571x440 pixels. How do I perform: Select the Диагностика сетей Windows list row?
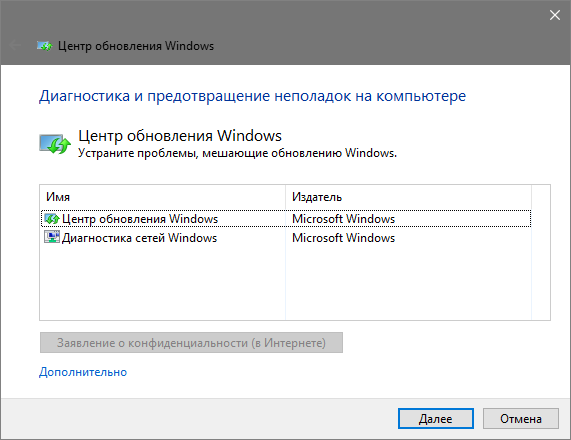pos(286,237)
